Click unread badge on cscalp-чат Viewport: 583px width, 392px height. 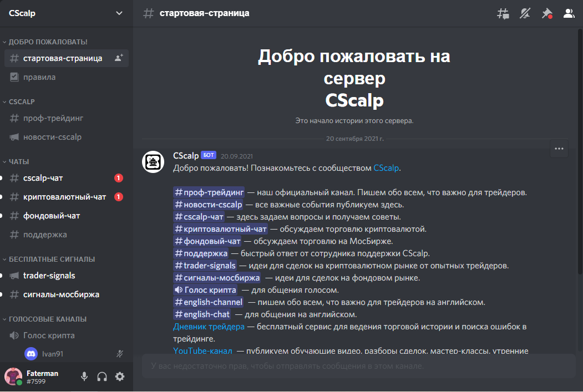(x=119, y=178)
